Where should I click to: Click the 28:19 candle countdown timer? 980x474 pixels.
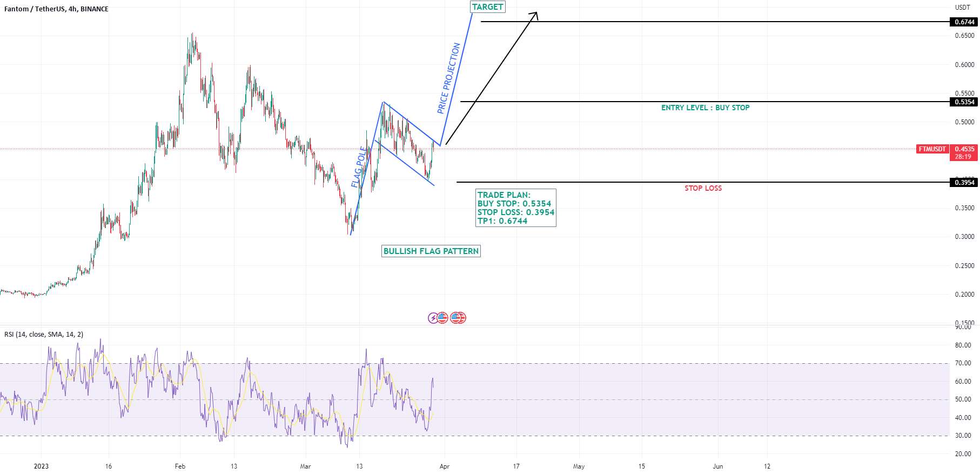point(963,157)
